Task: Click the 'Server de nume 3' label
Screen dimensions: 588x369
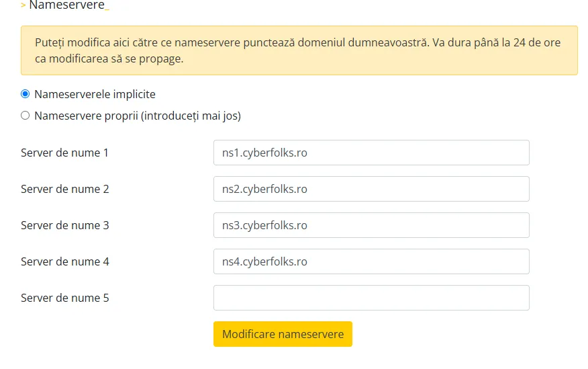Action: (x=65, y=225)
